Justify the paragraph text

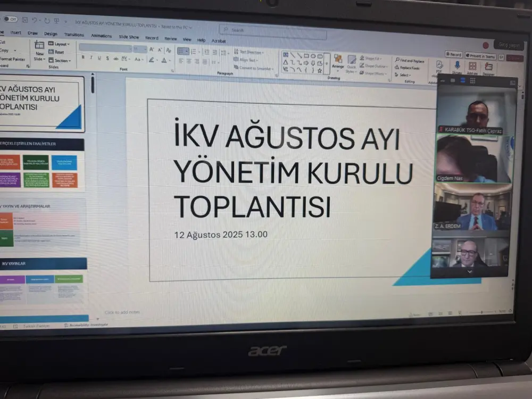[x=205, y=62]
